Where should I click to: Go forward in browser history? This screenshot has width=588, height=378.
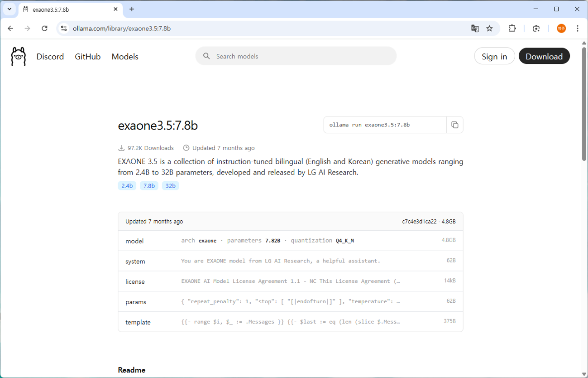tap(28, 29)
